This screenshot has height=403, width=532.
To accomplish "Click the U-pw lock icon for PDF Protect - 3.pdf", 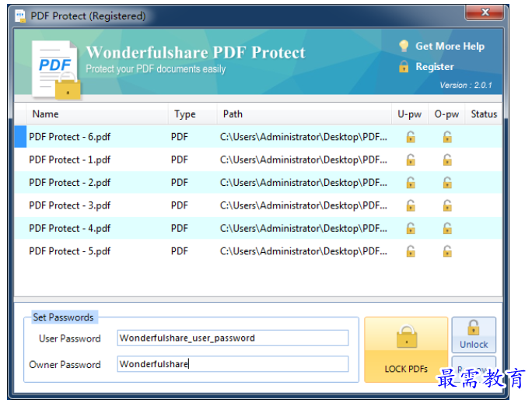I will pos(411,205).
